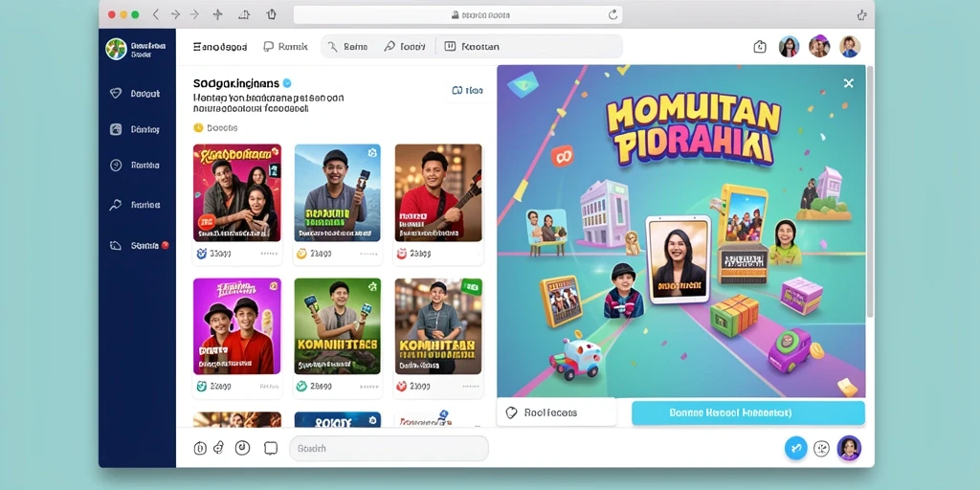980x490 pixels.
Task: Click the magnifier fourth sidebar icon
Action: pos(116,205)
